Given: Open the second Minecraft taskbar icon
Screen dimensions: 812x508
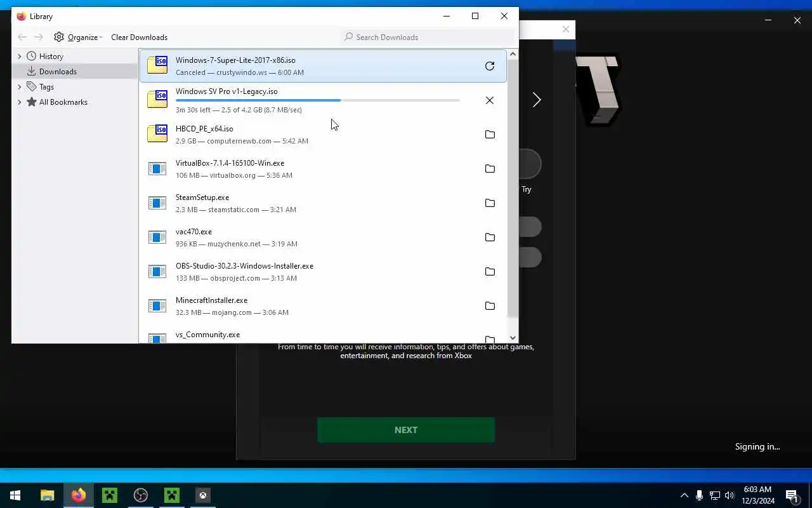Looking at the screenshot, I should click(172, 495).
